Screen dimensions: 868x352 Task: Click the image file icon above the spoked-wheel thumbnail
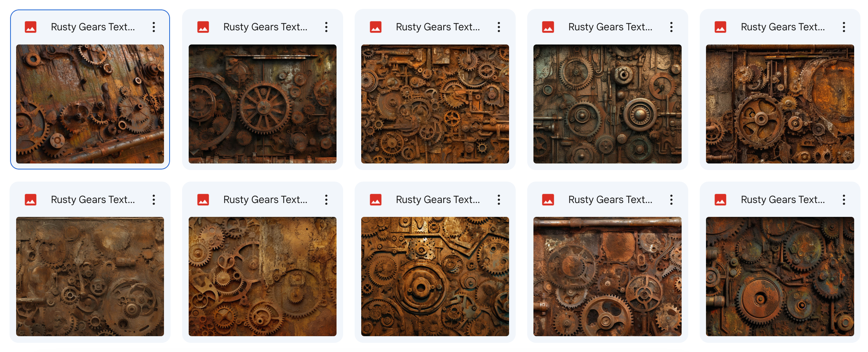click(x=203, y=27)
